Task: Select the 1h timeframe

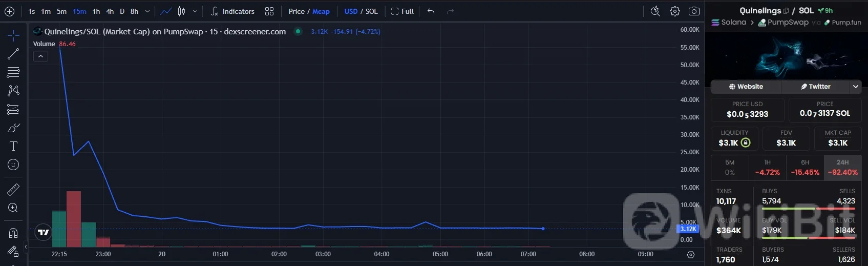Action: click(x=96, y=11)
